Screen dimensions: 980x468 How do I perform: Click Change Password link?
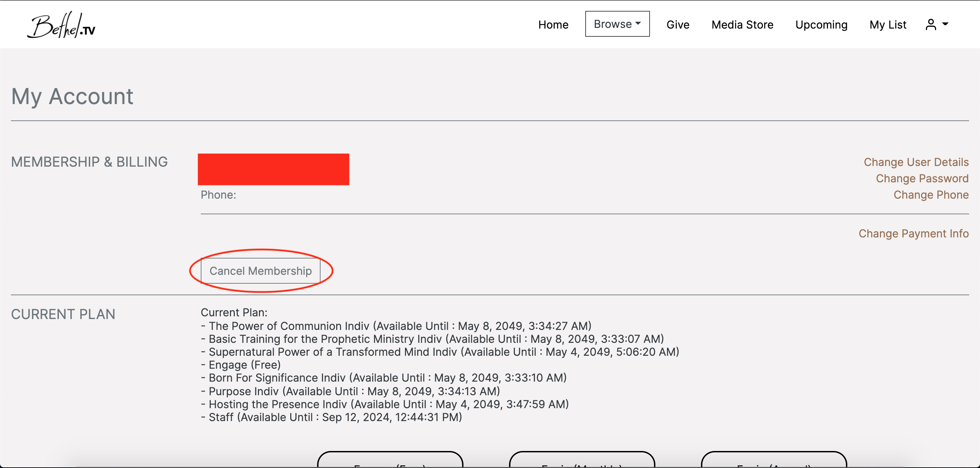click(922, 178)
